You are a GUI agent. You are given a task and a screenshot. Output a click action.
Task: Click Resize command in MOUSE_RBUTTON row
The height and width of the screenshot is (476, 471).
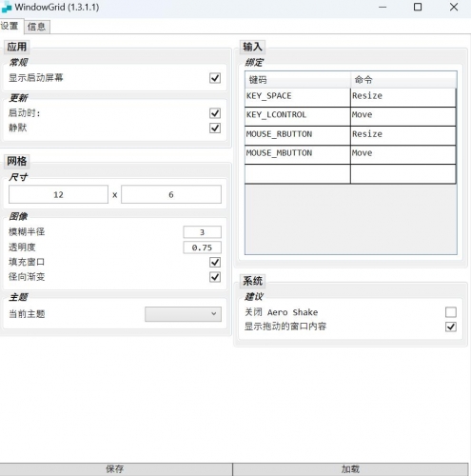tap(403, 136)
